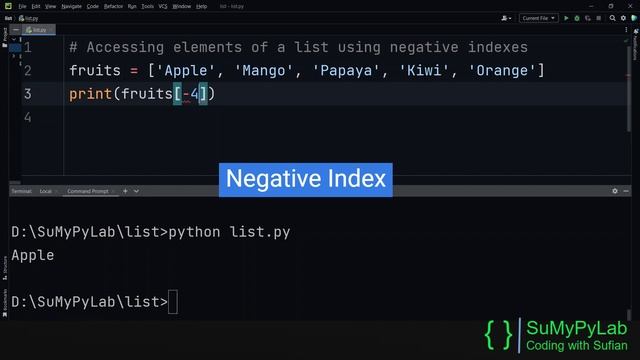The height and width of the screenshot is (360, 640).
Task: Click the list.py breadcrumb in navigation bar
Action: [29, 18]
